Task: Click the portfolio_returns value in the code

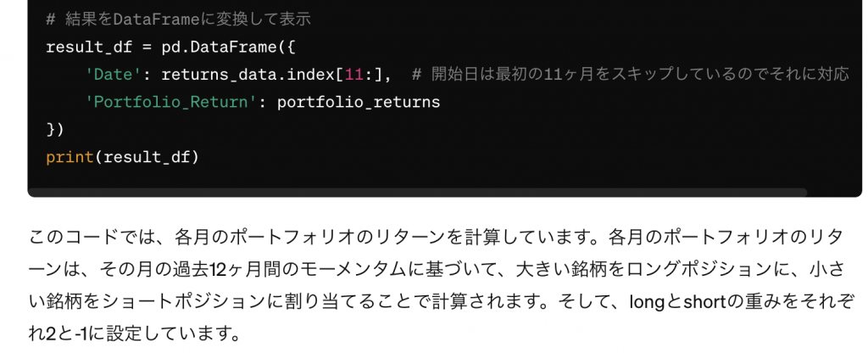Action: [x=359, y=103]
